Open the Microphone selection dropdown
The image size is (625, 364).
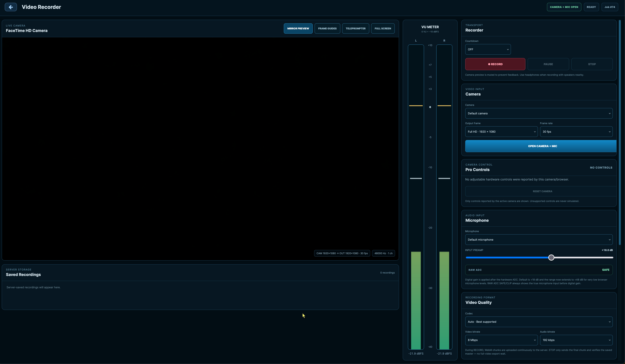(539, 240)
